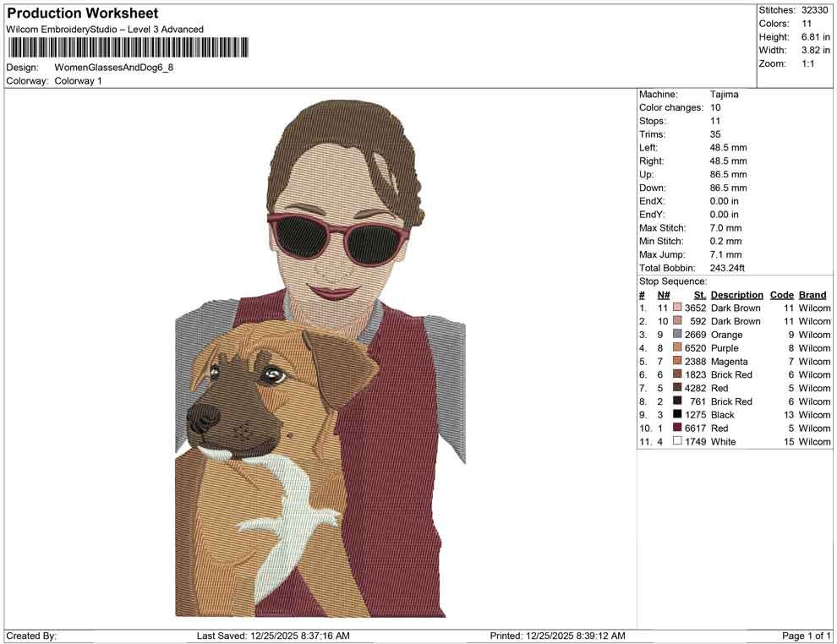Click the Code column header
Viewport: 837px width, 644px height.
click(782, 294)
